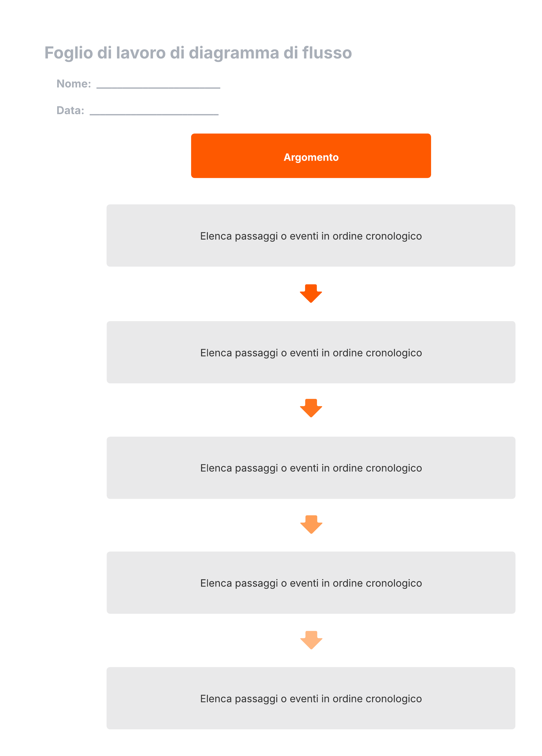Click "cronologico" in the last step box
Screen dimensions: 542x756
[393, 698]
